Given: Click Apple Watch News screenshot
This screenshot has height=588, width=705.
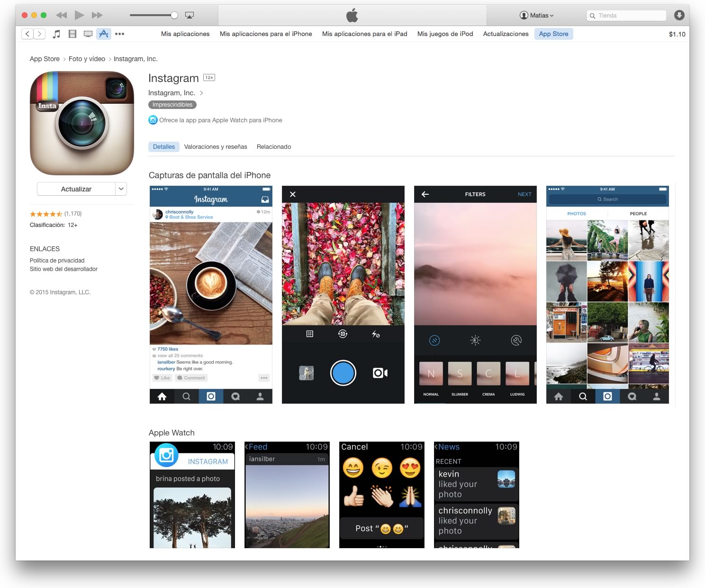Looking at the screenshot, I should [x=477, y=495].
